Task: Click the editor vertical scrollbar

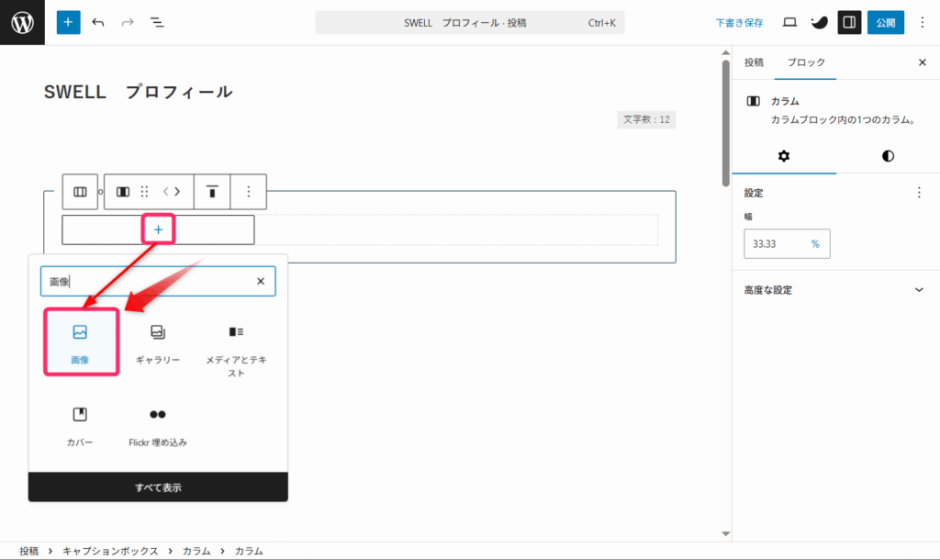Action: 726,123
